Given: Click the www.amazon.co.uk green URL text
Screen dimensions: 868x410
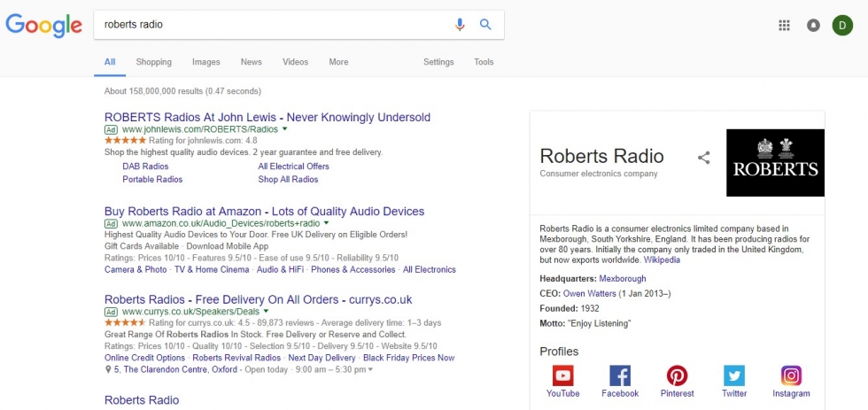Looking at the screenshot, I should [221, 223].
